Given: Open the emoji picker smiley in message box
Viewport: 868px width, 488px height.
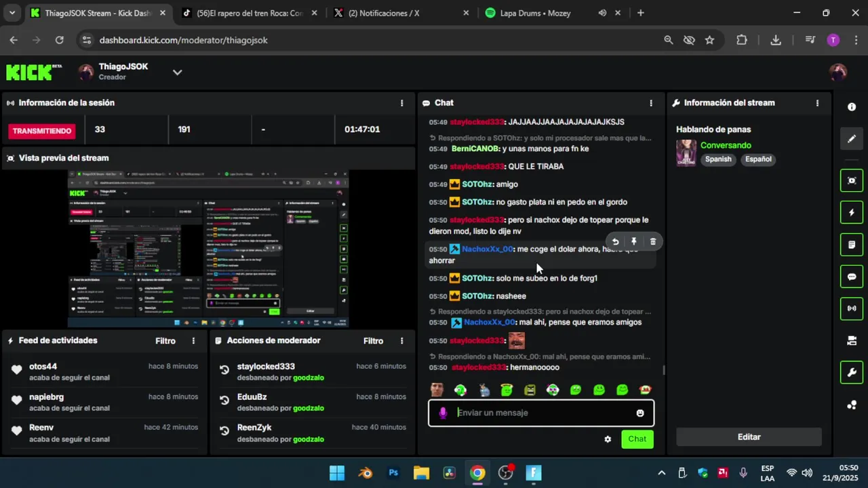Looking at the screenshot, I should coord(640,413).
